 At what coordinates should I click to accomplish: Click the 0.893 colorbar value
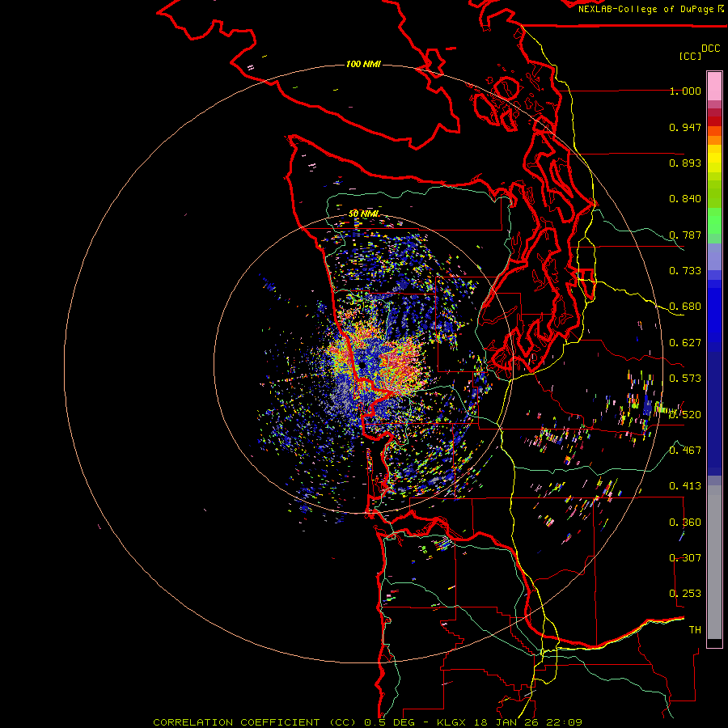pyautogui.click(x=685, y=163)
